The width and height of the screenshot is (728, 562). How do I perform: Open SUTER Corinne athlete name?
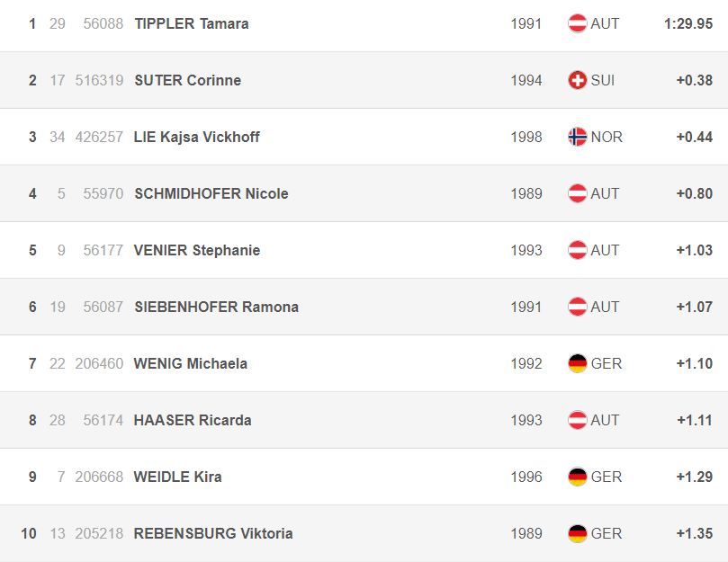(x=187, y=80)
